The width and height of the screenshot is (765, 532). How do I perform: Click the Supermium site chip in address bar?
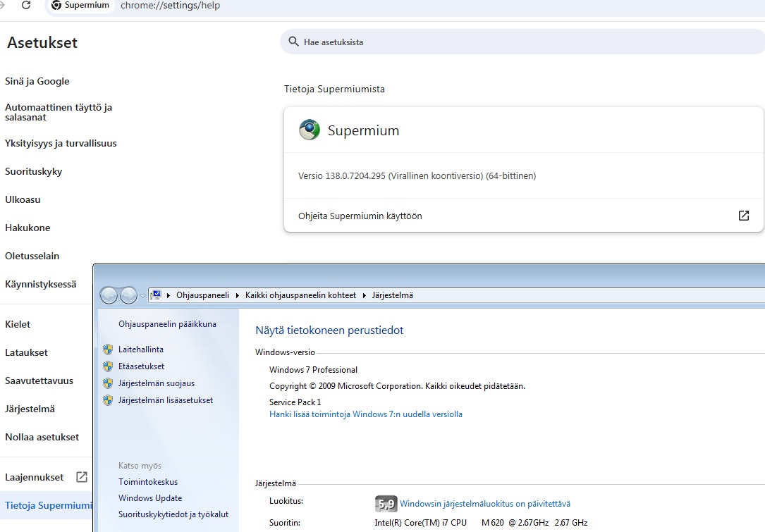coord(81,6)
